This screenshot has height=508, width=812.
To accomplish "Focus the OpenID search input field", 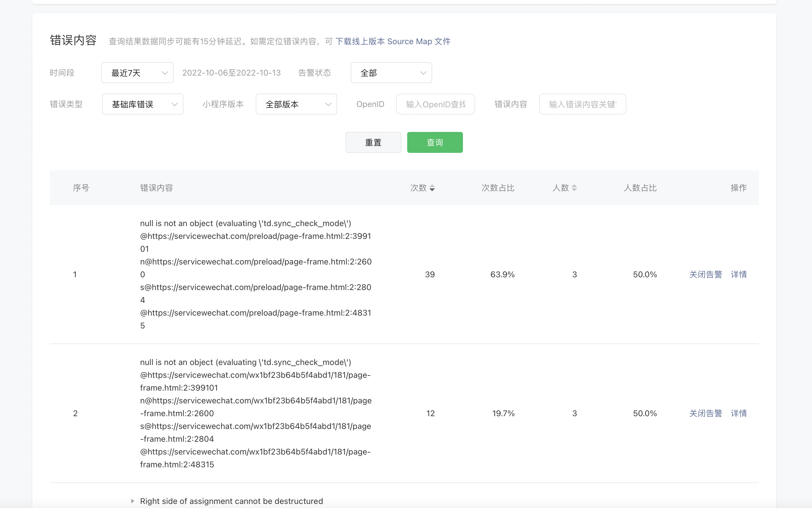I will coord(435,104).
